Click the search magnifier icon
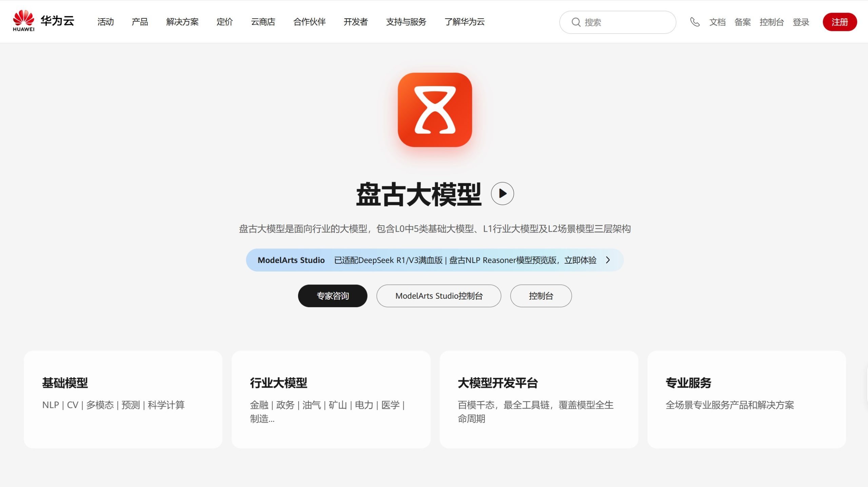 point(576,22)
